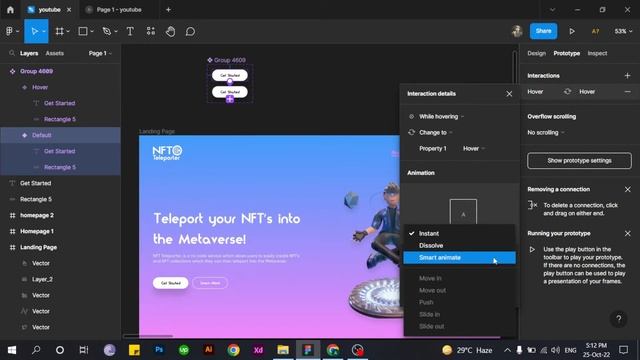
Task: Add a new interaction with plus icon
Action: coord(627,76)
